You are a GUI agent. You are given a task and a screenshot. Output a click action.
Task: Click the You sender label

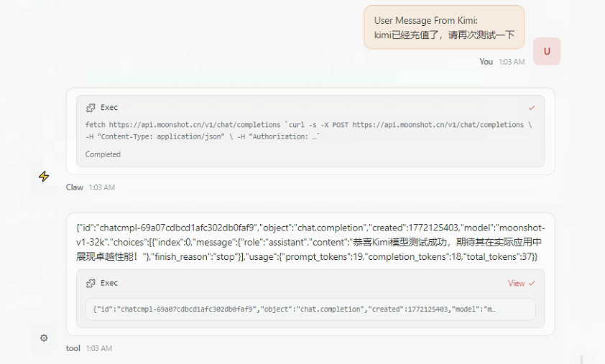click(x=486, y=62)
